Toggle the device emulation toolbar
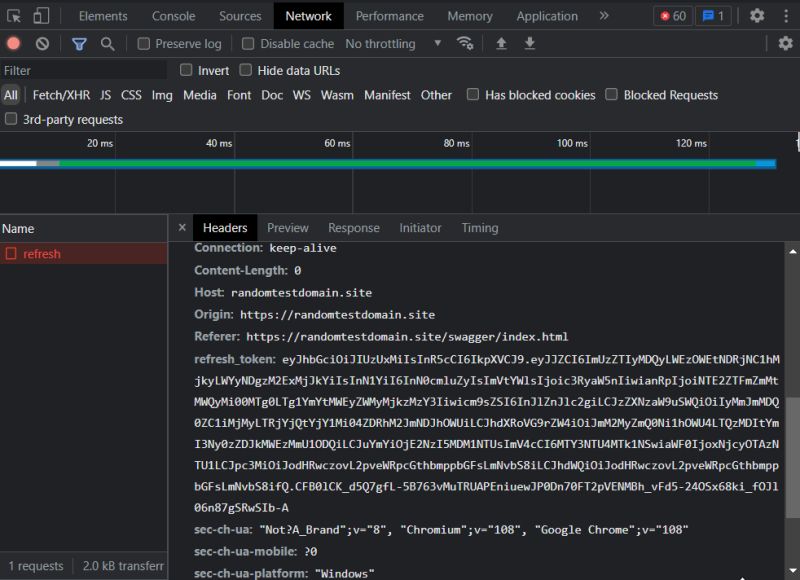The height and width of the screenshot is (580, 800). [40, 15]
